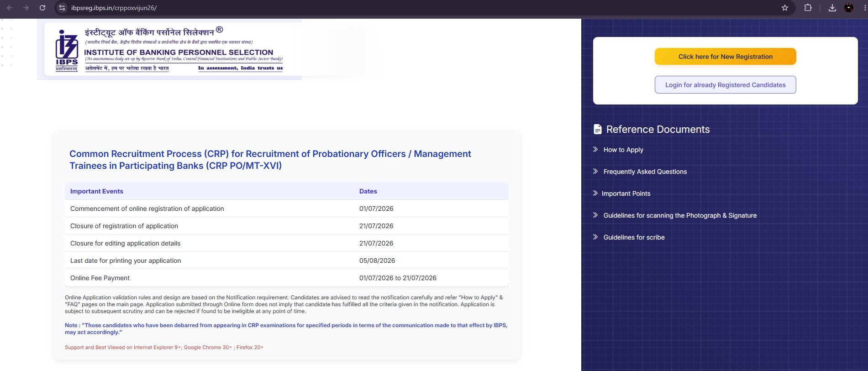The width and height of the screenshot is (868, 371).
Task: Click the browser support note in red
Action: [164, 347]
